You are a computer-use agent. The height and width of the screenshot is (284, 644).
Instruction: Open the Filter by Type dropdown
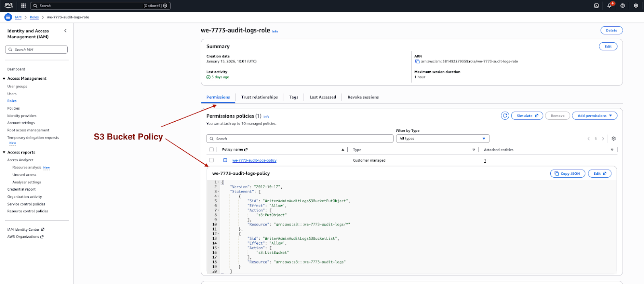[x=443, y=139]
